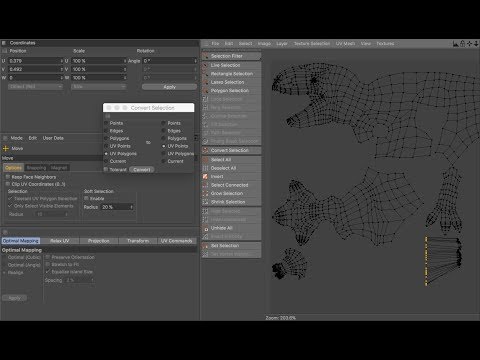Viewport: 480px width, 360px height.
Task: Click the Spacing 2% stepper arrows
Action: click(x=92, y=280)
